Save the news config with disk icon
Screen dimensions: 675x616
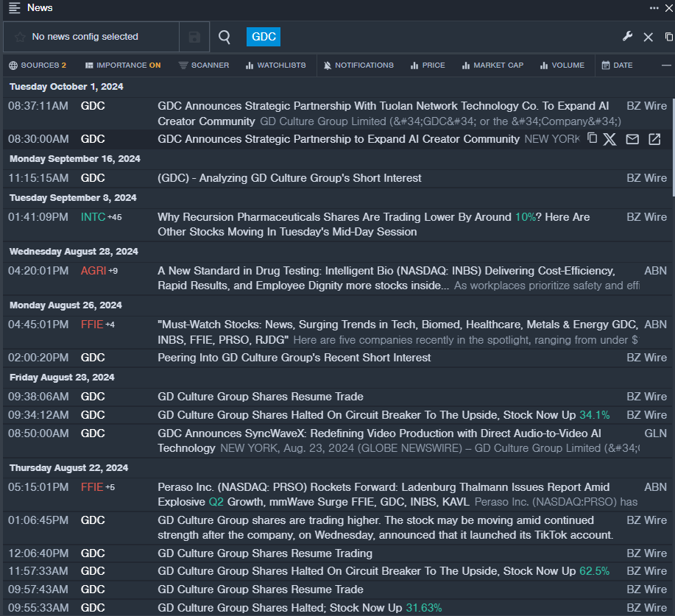(x=194, y=37)
